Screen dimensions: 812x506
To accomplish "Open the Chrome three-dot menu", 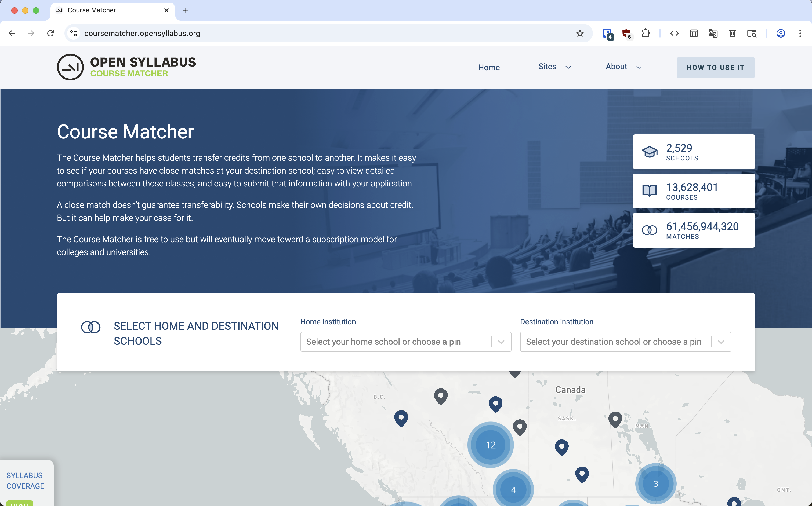I will [800, 33].
